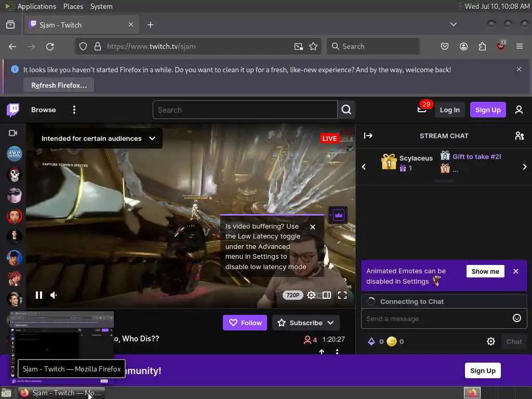Click Show me for animated emotes
Screen dimensions: 532x399
(485, 271)
